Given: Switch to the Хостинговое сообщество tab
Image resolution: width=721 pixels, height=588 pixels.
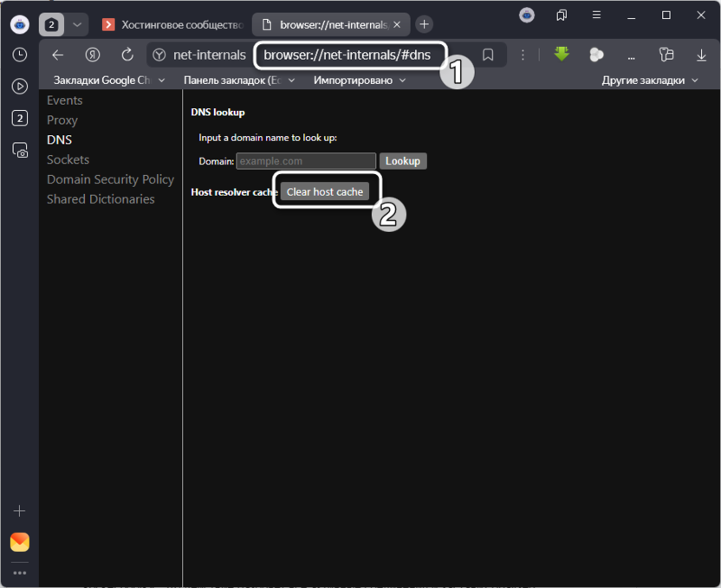Looking at the screenshot, I should point(173,25).
